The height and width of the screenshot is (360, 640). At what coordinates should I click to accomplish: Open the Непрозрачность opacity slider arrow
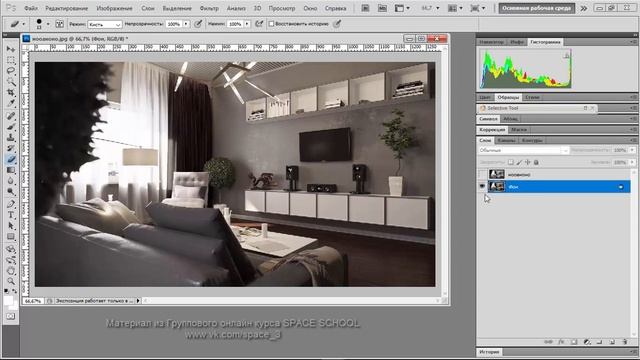click(186, 24)
